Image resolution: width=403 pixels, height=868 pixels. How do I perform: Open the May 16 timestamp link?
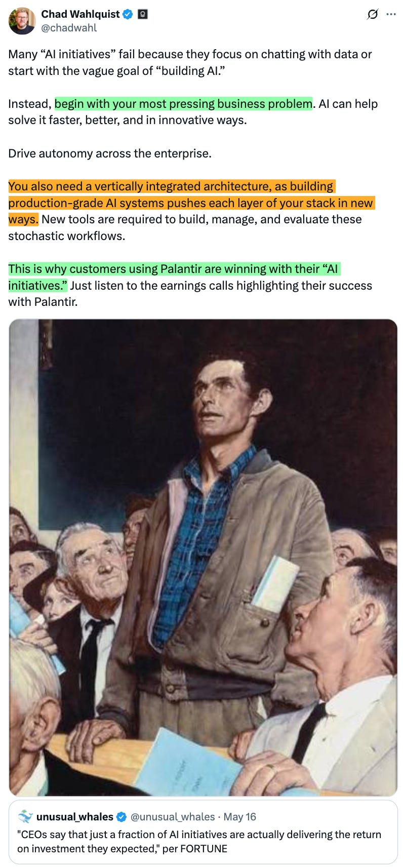239,816
